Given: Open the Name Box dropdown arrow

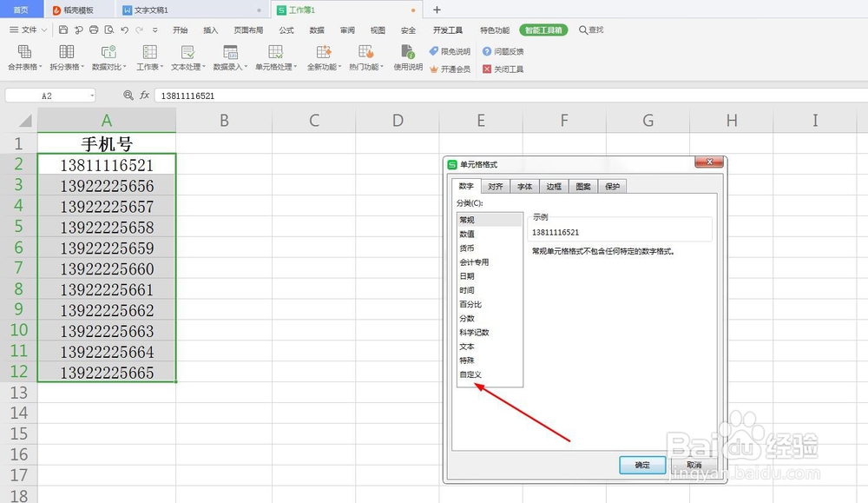Looking at the screenshot, I should pos(92,96).
